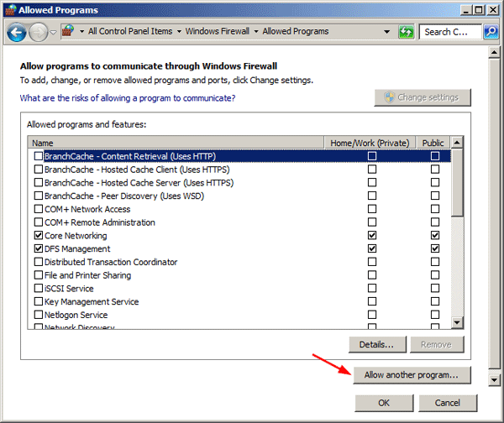Uncheck the Core Networking name checkbox
504x423 pixels.
[x=38, y=236]
